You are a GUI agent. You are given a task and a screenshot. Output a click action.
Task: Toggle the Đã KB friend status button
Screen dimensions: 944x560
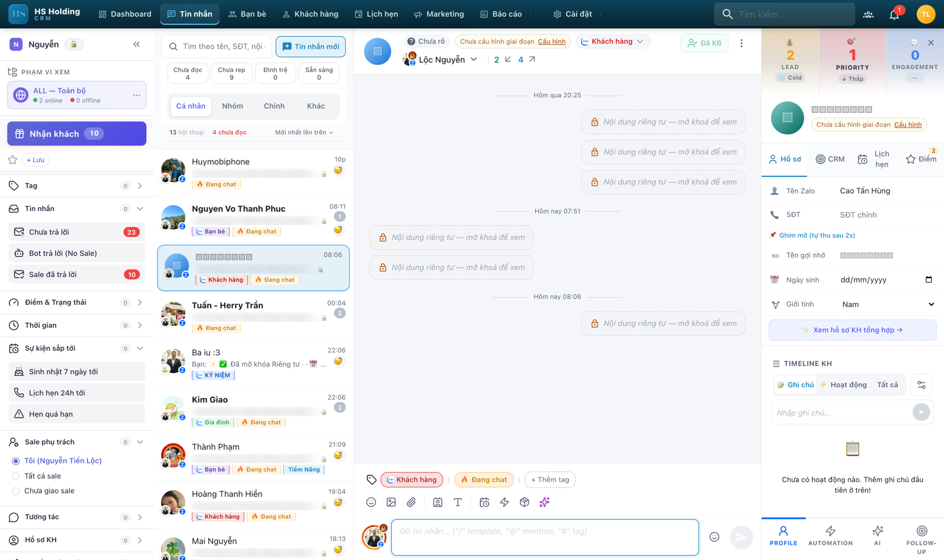[x=704, y=43]
